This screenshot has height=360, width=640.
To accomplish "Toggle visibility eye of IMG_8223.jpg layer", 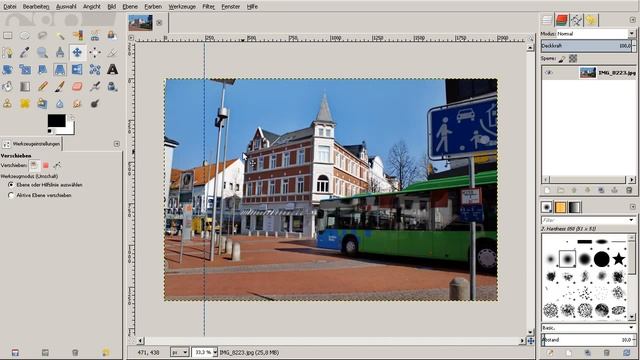I will [x=549, y=73].
